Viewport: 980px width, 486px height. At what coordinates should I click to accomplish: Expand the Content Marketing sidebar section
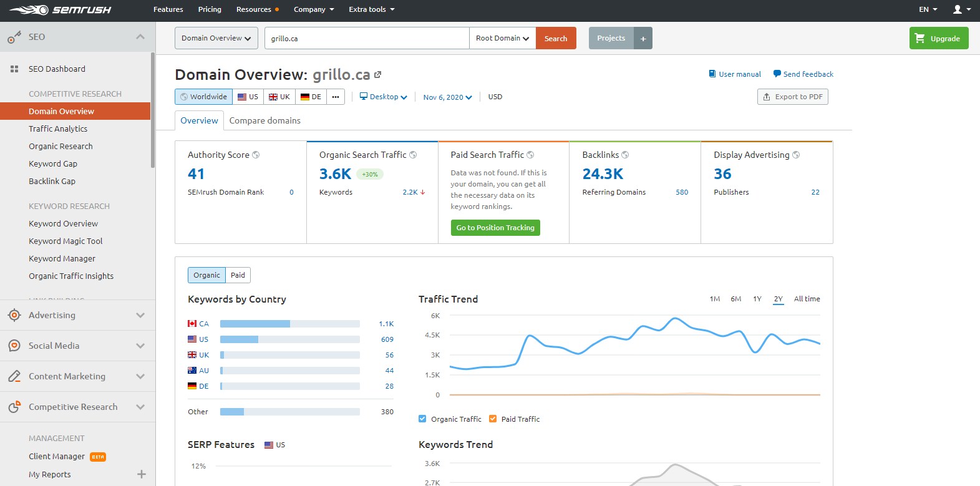point(140,376)
